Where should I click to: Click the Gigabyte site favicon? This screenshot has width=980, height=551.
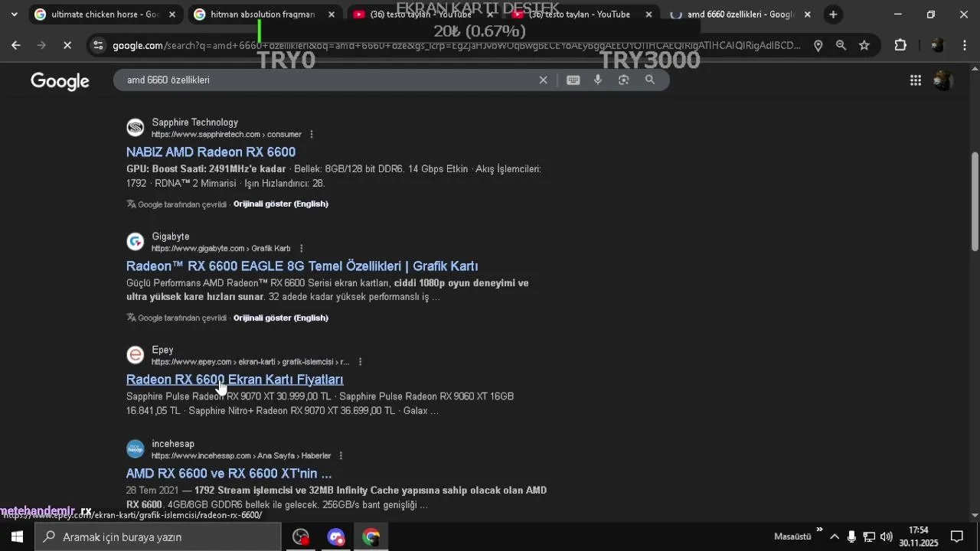click(x=136, y=242)
